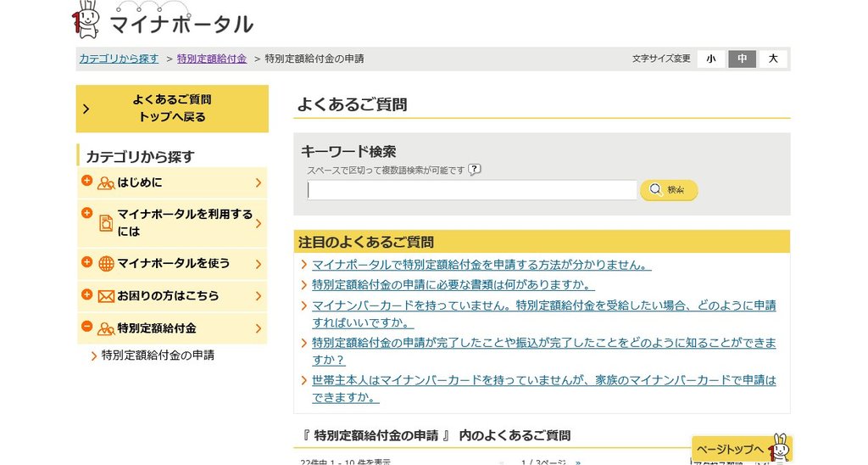Screen dimensions: 868x465
Task: Open FAQ 特別定額給付金の申請に必要な書類は何がありますか
Action: tap(453, 285)
